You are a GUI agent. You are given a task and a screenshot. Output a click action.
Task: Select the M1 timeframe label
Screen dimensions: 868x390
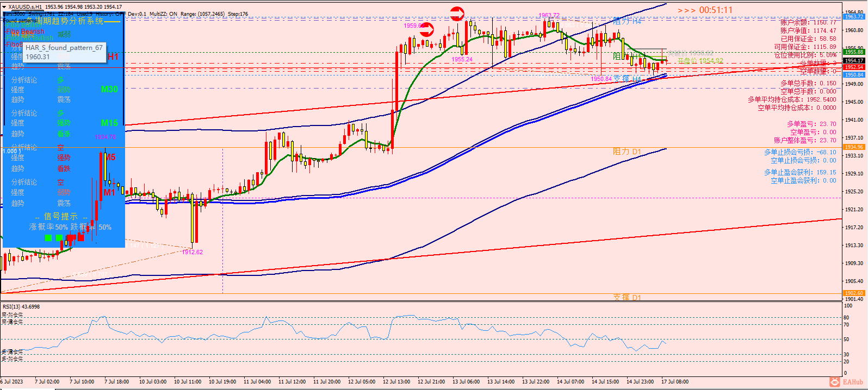point(109,192)
